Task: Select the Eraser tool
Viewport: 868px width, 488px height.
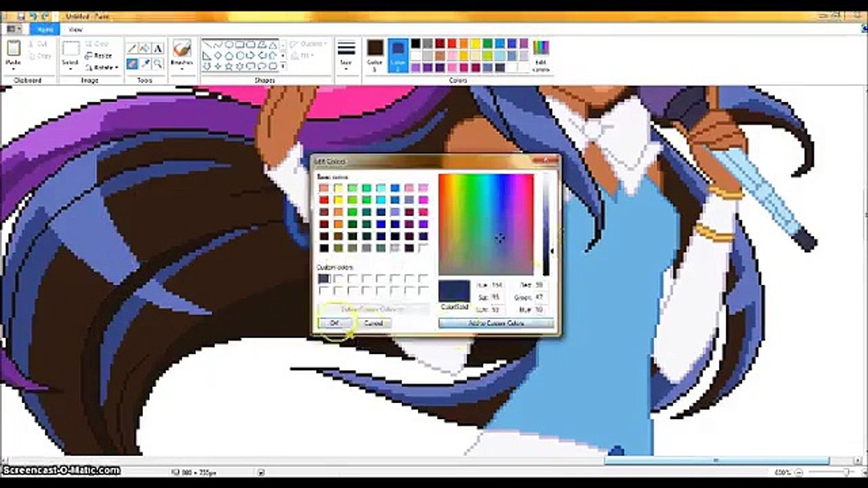Action: pyautogui.click(x=132, y=64)
